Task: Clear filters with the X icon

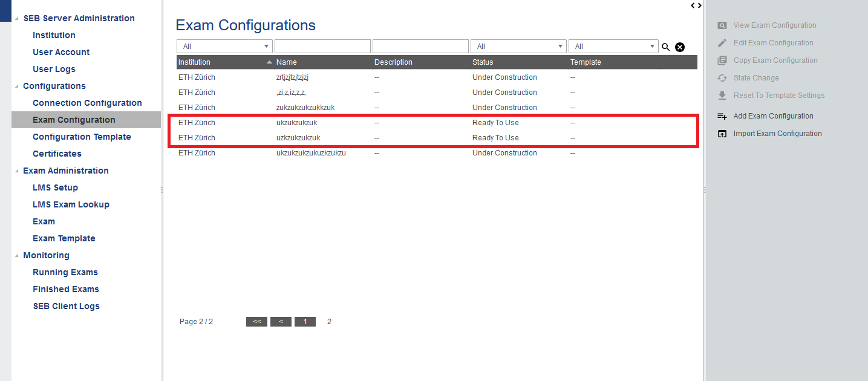Action: coord(680,47)
